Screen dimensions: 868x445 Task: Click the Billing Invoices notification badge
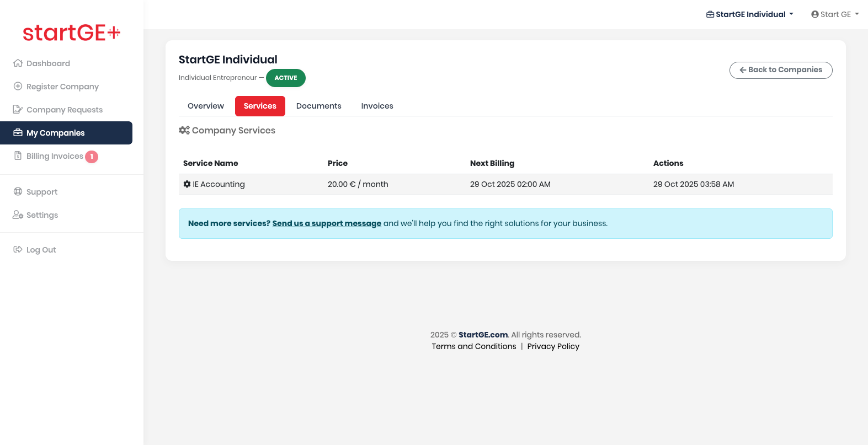92,157
